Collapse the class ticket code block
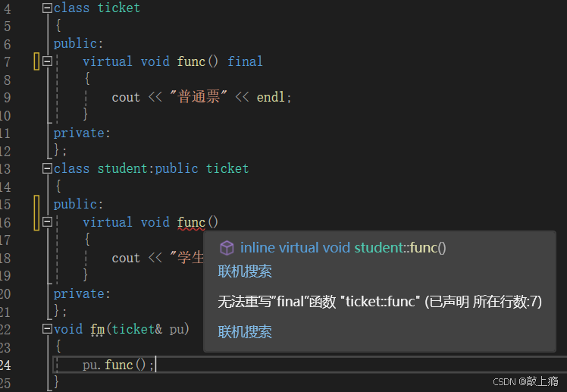Image resolution: width=567 pixels, height=392 pixels. [47, 8]
